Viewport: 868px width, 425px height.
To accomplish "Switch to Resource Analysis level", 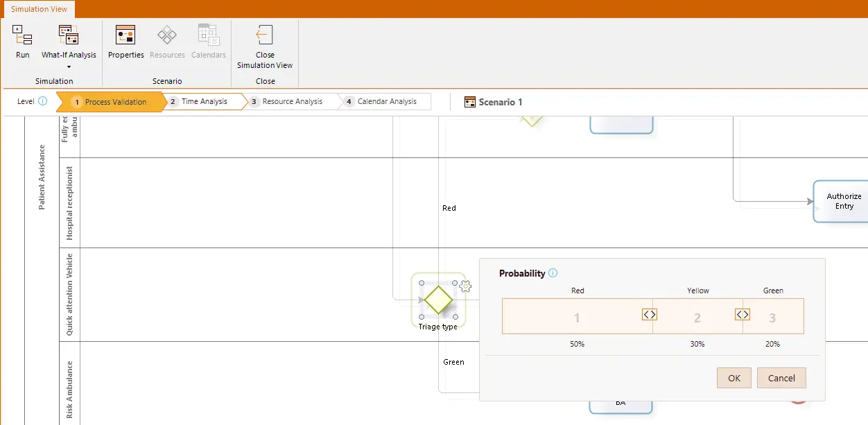I will (291, 101).
